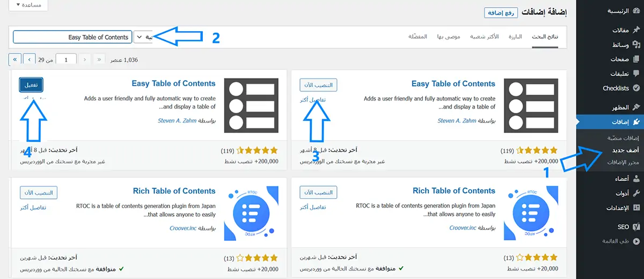The image size is (644, 279).
Task: Open the Yoast SEO icon
Action: [636, 227]
